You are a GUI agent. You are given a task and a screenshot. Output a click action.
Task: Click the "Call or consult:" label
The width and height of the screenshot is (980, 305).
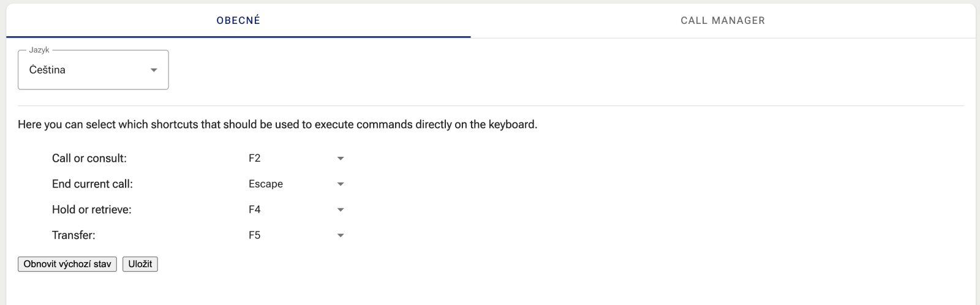(89, 158)
